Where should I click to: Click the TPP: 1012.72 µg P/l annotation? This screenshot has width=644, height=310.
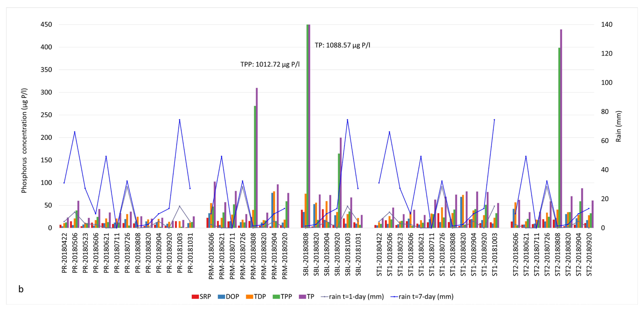[270, 64]
